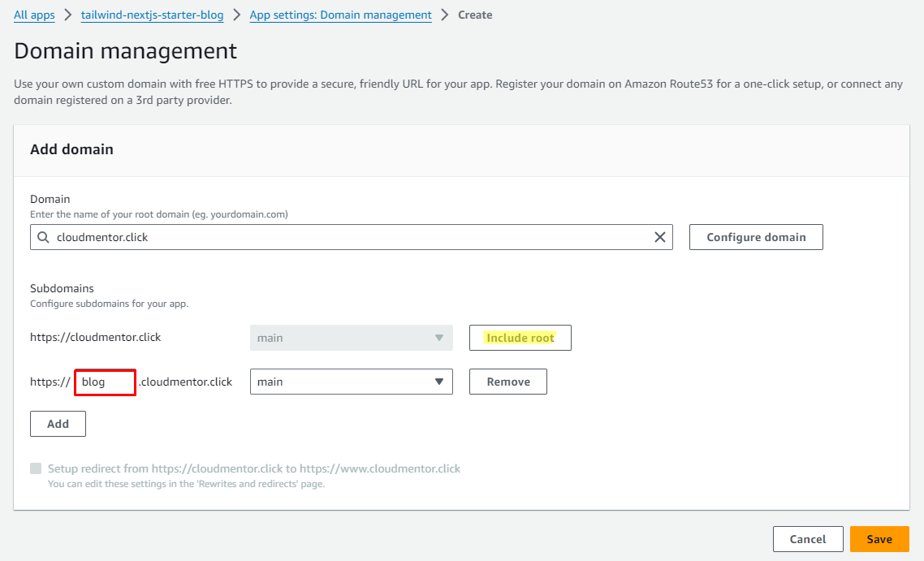Return to App settings: Domain management
The height and width of the screenshot is (561, 924).
pyautogui.click(x=340, y=15)
